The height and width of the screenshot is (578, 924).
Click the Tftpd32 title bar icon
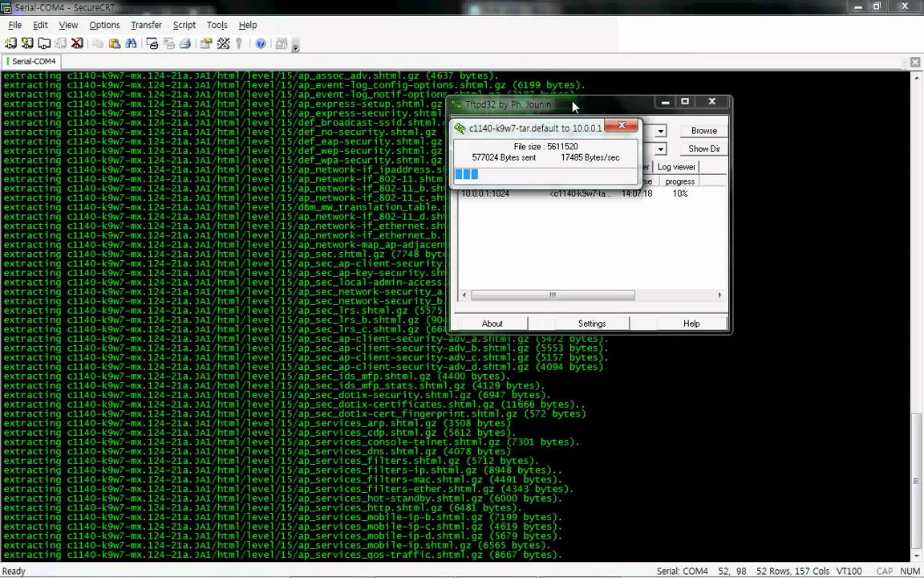[x=456, y=104]
